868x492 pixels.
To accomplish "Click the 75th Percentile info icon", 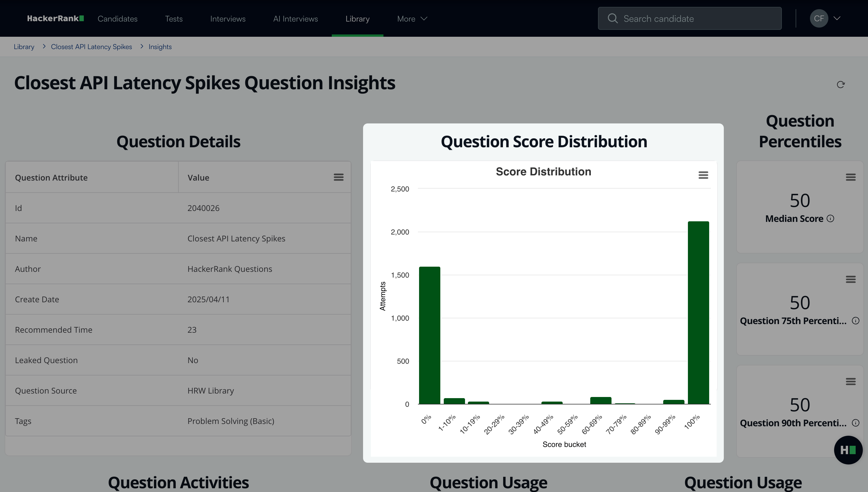I will click(x=855, y=321).
